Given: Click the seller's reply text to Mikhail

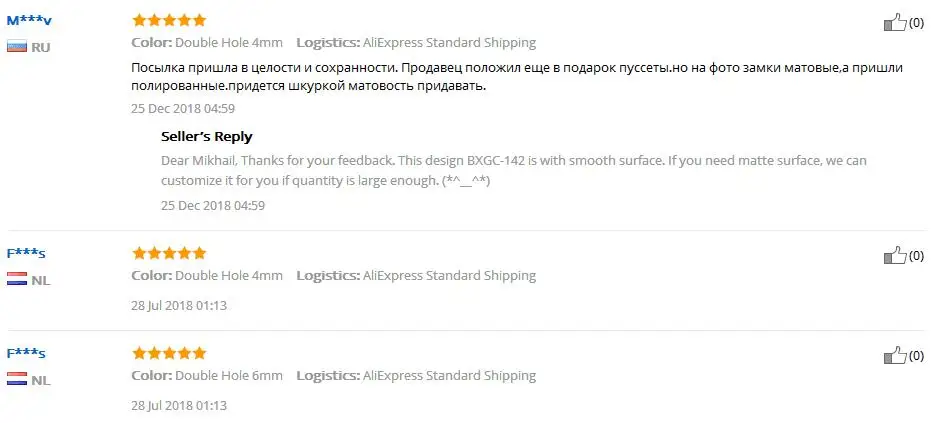Looking at the screenshot, I should click(x=514, y=171).
